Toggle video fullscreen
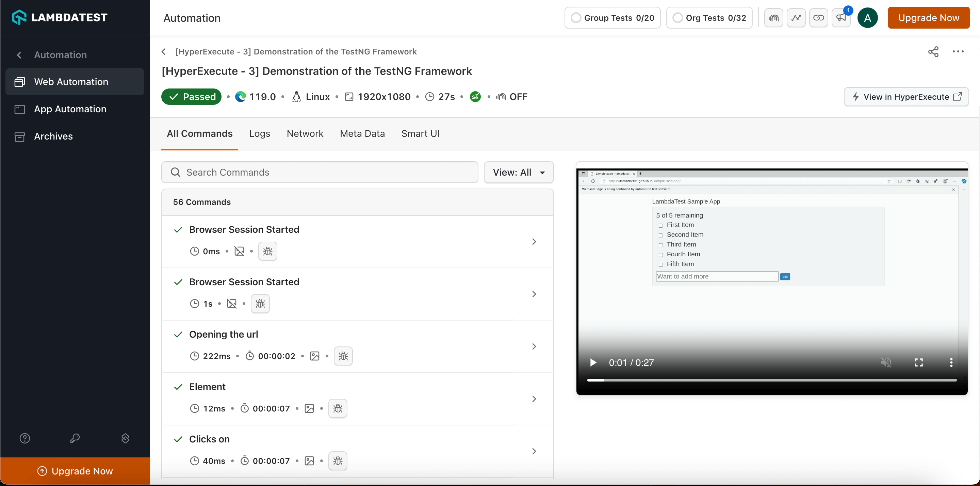Screen dimensions: 980x486 point(918,362)
